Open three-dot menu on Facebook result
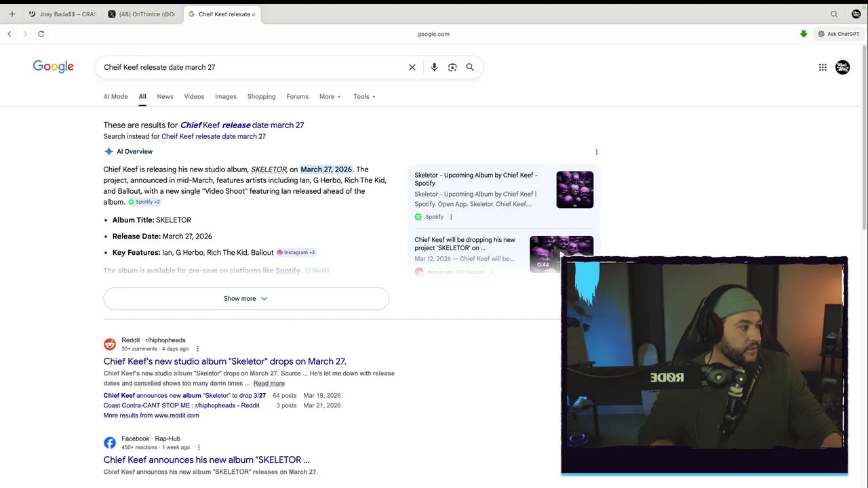The width and height of the screenshot is (868, 488). [199, 447]
